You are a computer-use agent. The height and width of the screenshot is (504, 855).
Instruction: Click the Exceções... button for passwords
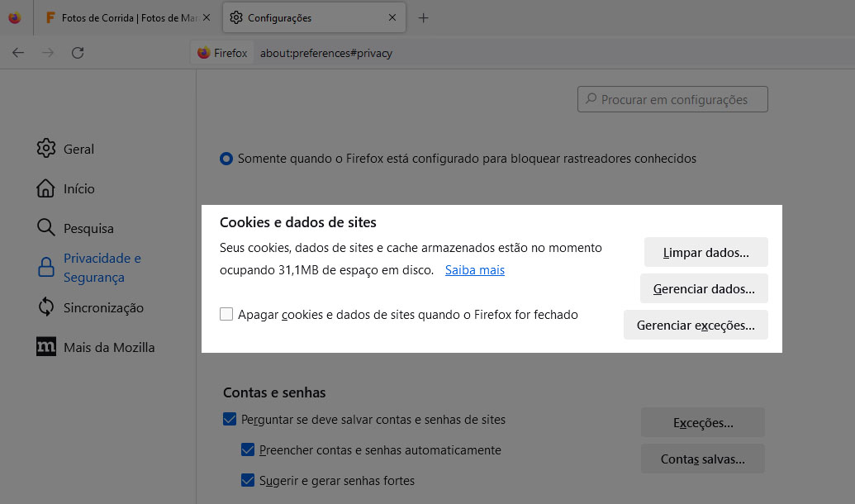click(x=703, y=423)
